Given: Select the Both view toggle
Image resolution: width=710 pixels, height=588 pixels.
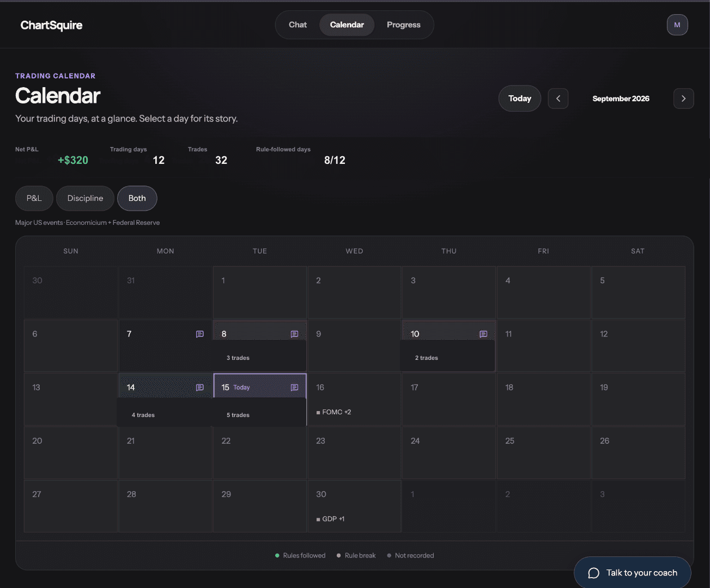Looking at the screenshot, I should coord(137,198).
